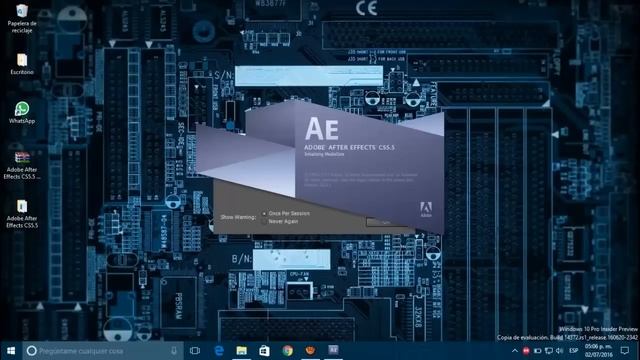The height and width of the screenshot is (360, 640).
Task: Click the AE splash screen logo
Action: (322, 129)
